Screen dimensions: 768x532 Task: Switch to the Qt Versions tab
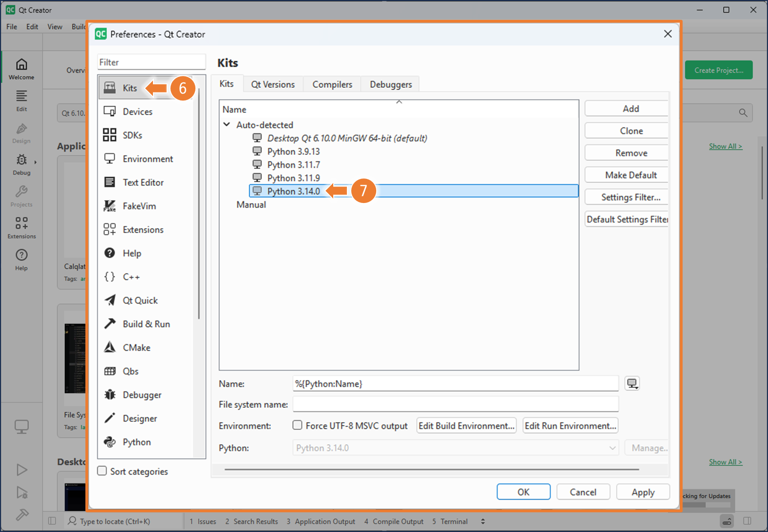tap(273, 84)
